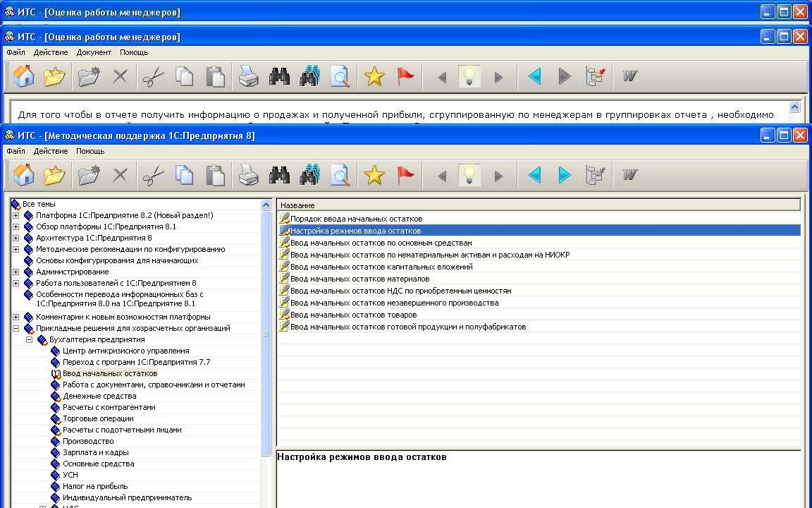This screenshot has height=508, width=812.
Task: Click the 'Название' column header
Action: pyautogui.click(x=539, y=205)
